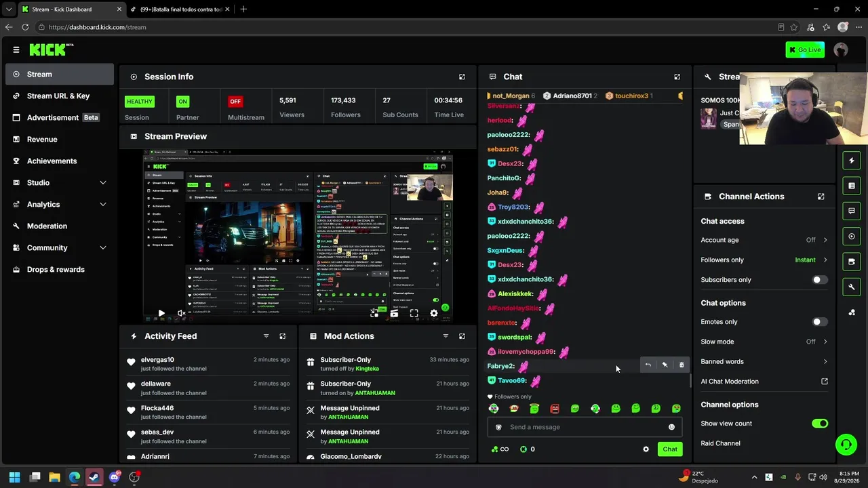
Task: Click the browser address bar
Action: click(407, 27)
